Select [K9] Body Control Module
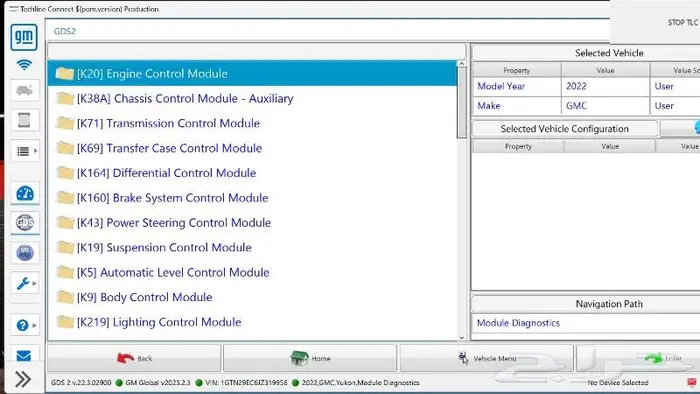Viewport: 700px width, 394px height. pos(252,297)
